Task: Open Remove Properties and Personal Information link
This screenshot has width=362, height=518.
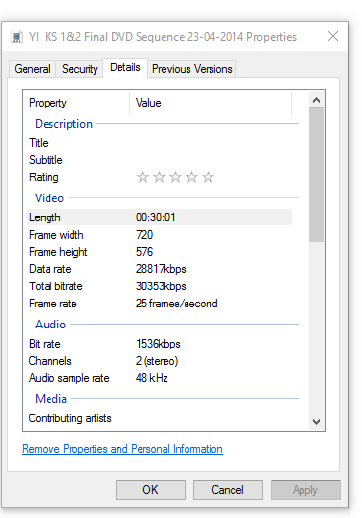Action: point(122,449)
